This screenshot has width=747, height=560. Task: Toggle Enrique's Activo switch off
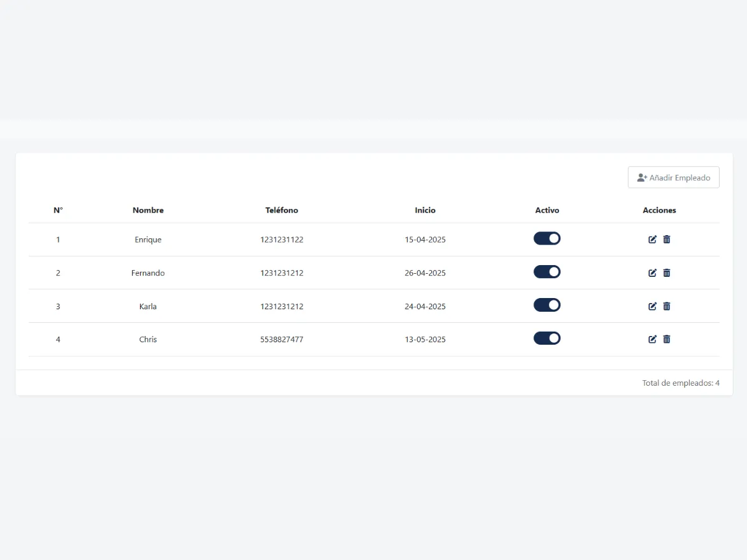(547, 238)
